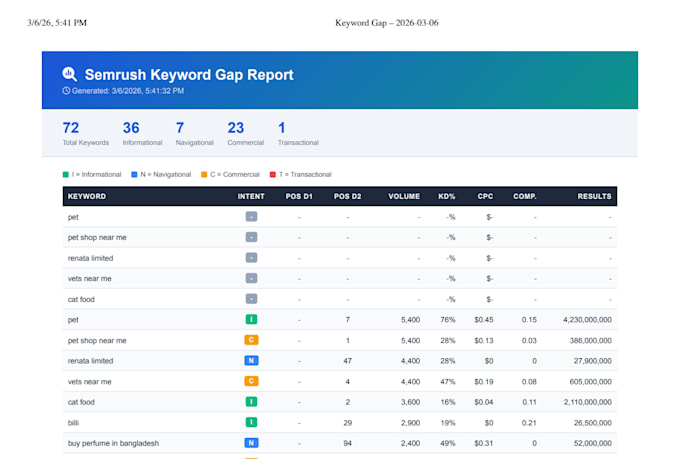
Task: Click the magnifier logo beside Semrush Keyword Gap Report
Action: pyautogui.click(x=69, y=74)
